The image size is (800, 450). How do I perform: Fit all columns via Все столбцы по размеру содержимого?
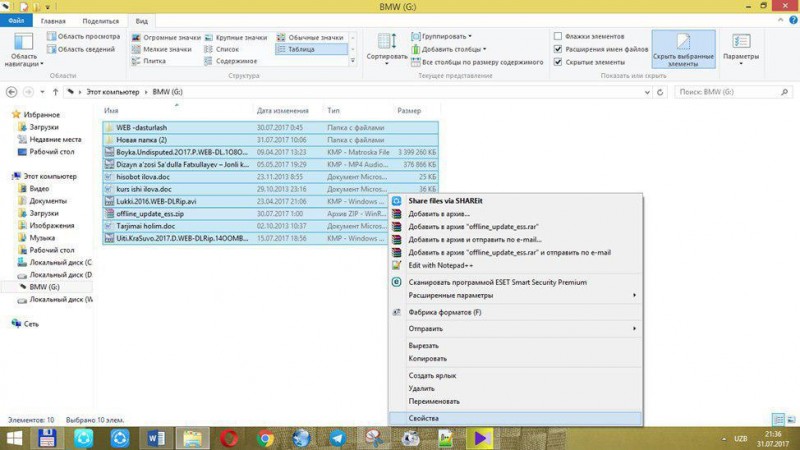click(x=478, y=62)
